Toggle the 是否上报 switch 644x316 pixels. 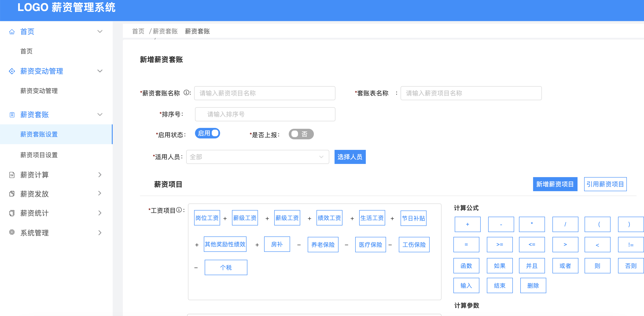click(x=301, y=134)
